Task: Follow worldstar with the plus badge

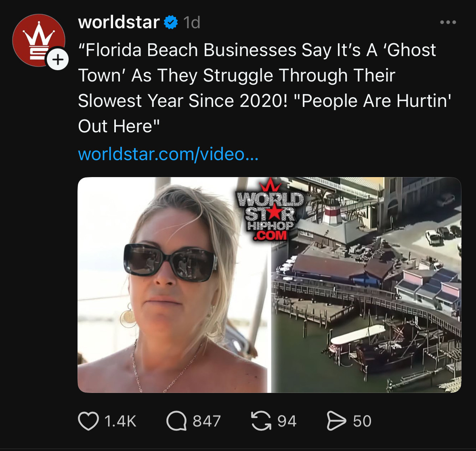Action: 58,59
